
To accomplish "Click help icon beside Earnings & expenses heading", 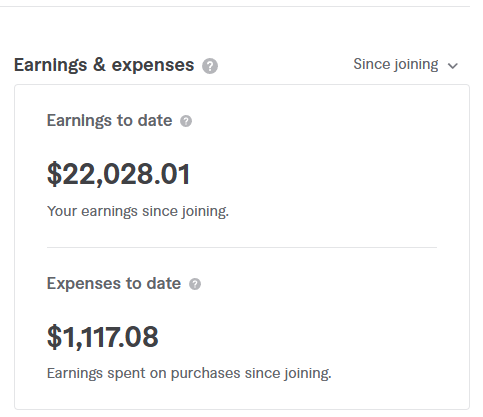I will pyautogui.click(x=210, y=66).
